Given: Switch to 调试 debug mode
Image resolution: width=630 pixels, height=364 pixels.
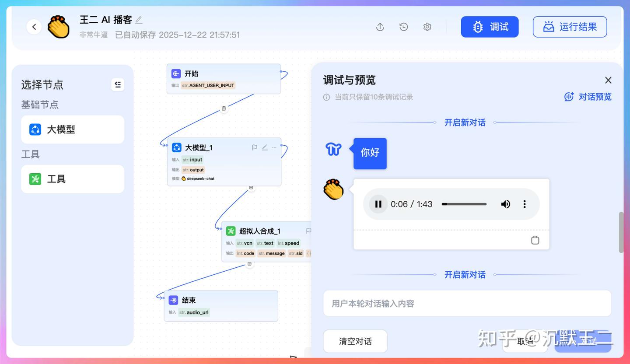Looking at the screenshot, I should point(490,27).
